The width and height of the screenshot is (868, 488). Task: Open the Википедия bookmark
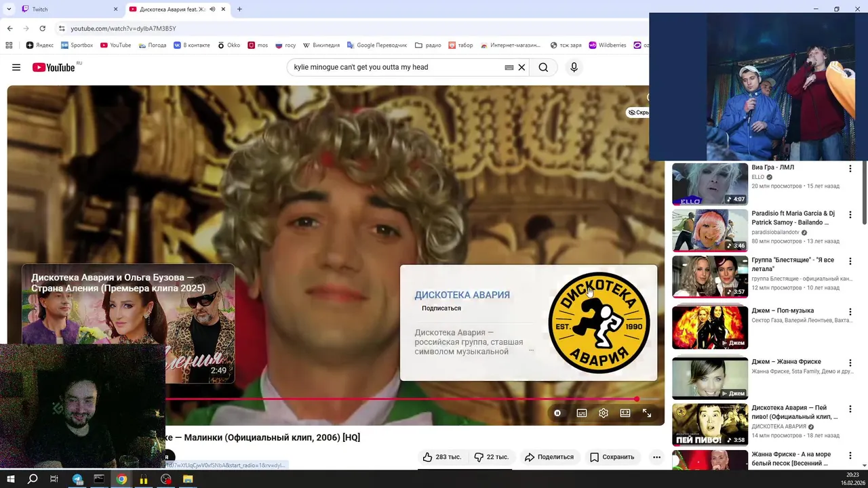(321, 45)
